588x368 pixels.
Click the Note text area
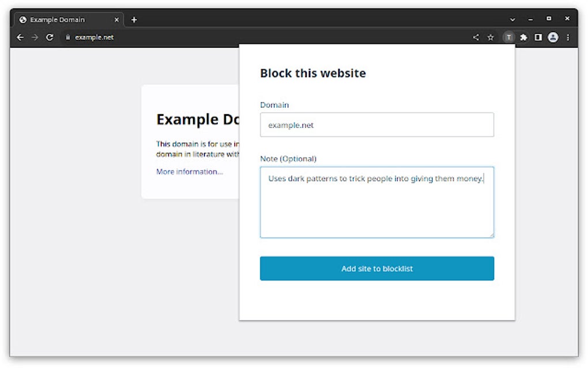[x=377, y=202]
